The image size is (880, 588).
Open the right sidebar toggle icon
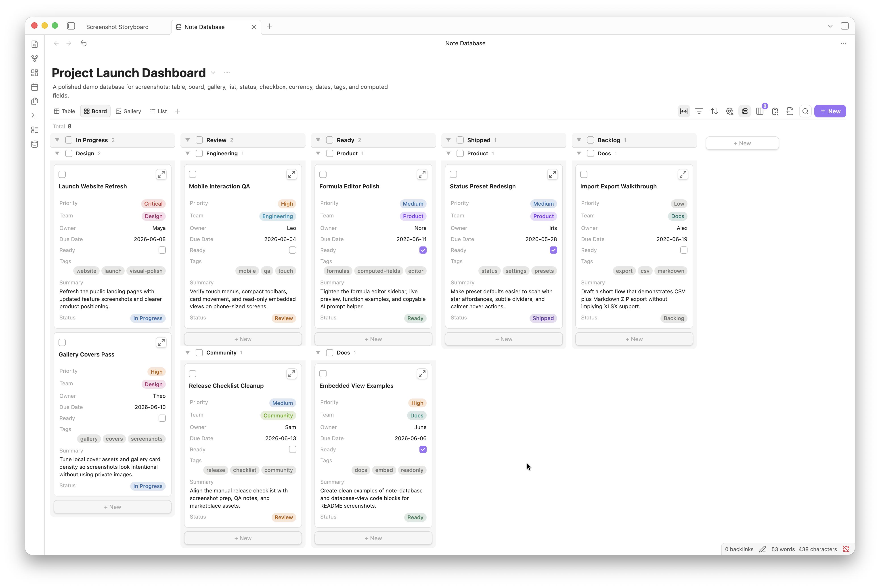click(x=844, y=26)
